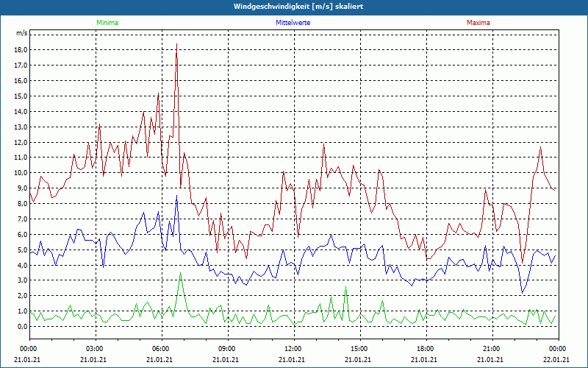Click the 7,0 y-axis label

(23, 219)
